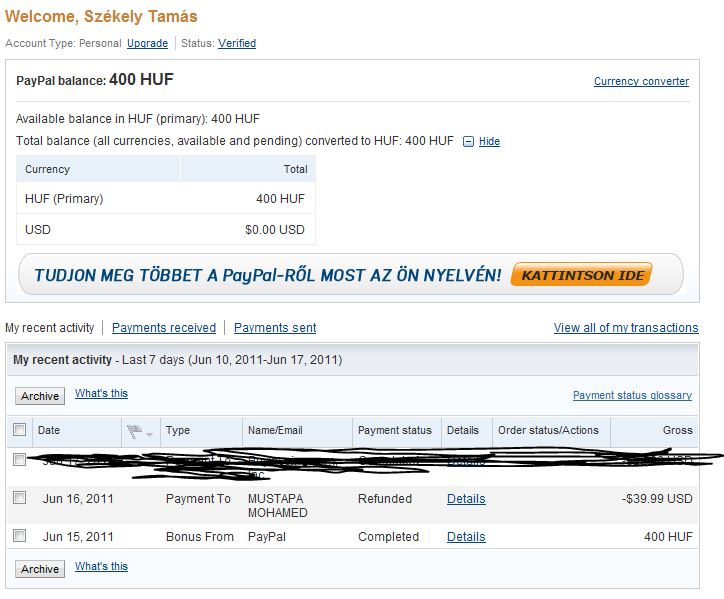Open Details for the PayPal bonus
This screenshot has height=599, width=724.
click(466, 537)
